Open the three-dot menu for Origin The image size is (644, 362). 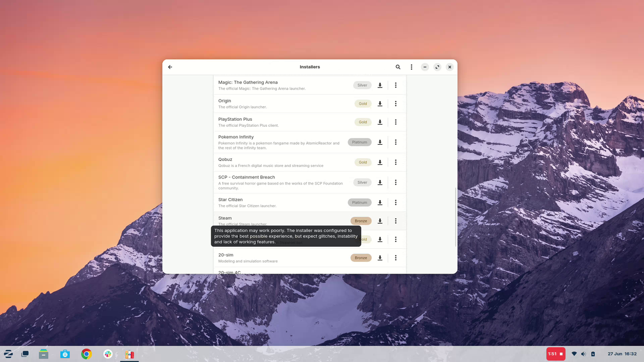(x=396, y=104)
